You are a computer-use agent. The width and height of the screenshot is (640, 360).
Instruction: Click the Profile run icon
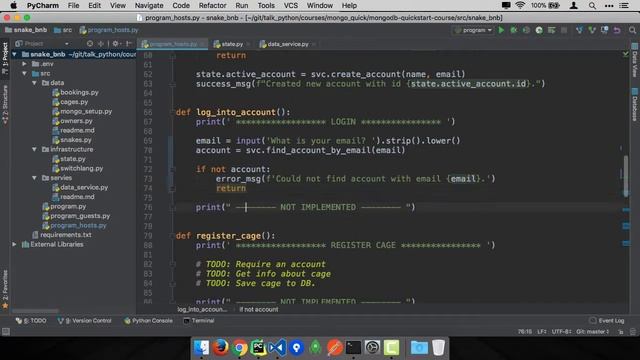pos(539,30)
